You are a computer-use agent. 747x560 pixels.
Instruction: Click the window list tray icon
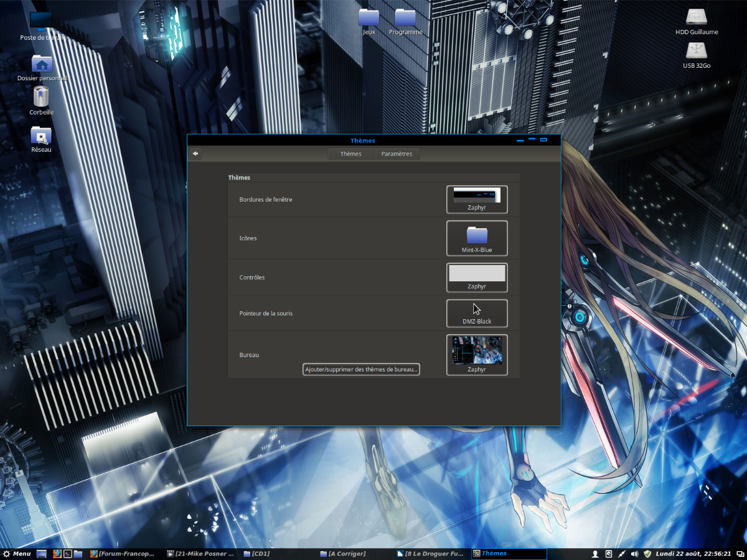point(740,554)
